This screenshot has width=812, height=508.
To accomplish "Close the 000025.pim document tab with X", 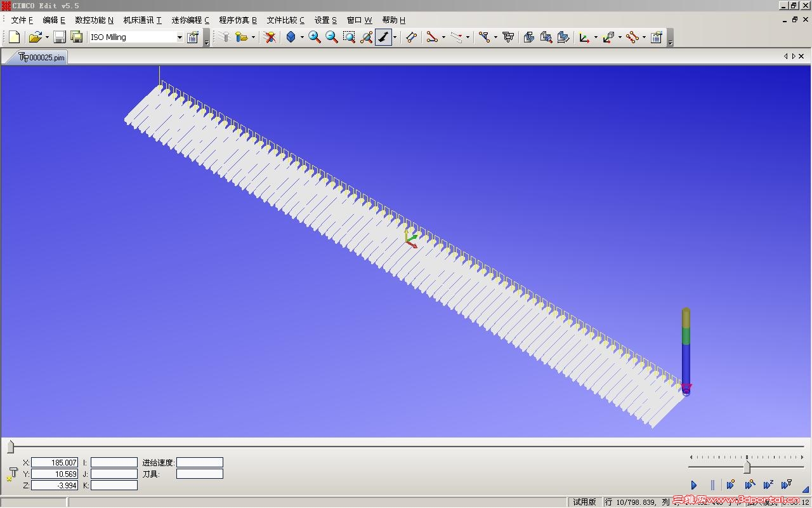I will coord(801,57).
